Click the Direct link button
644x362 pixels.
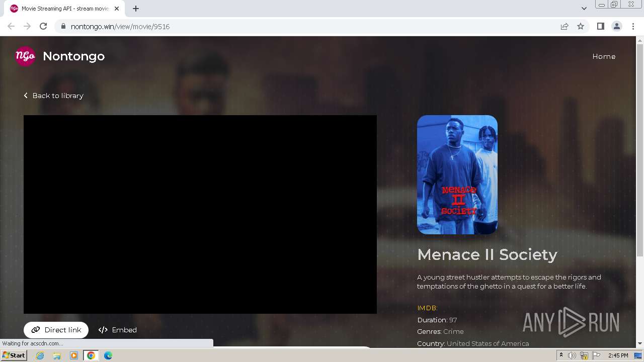coord(56,330)
